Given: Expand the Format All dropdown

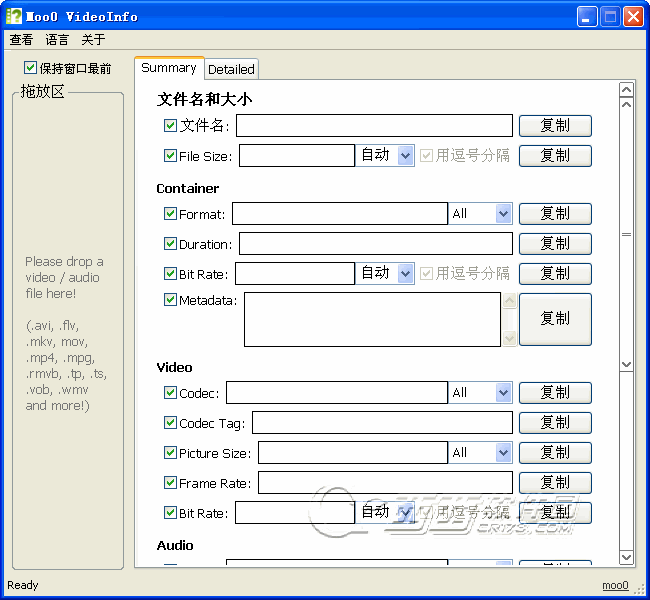Looking at the screenshot, I should point(503,214).
